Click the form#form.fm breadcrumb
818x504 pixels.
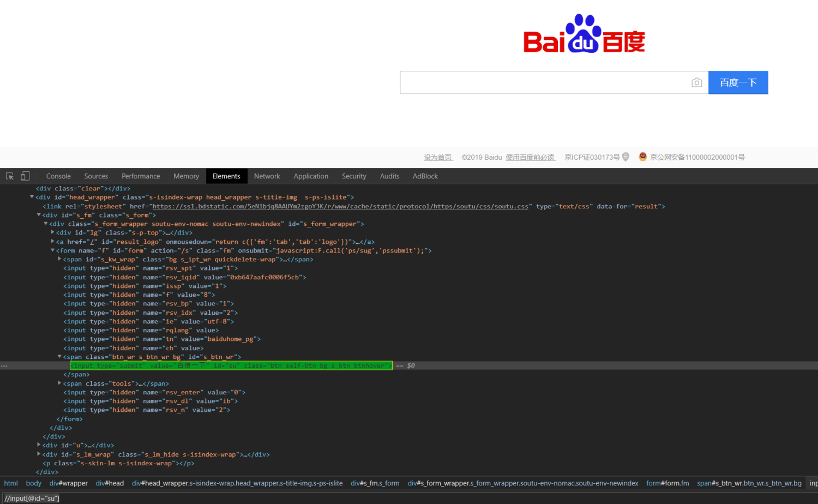point(667,483)
